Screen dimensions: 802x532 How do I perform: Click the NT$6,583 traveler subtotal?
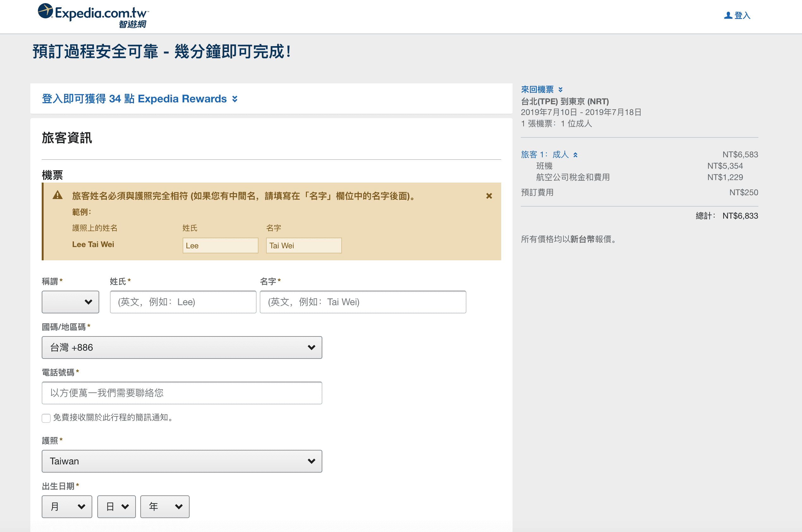tap(740, 155)
